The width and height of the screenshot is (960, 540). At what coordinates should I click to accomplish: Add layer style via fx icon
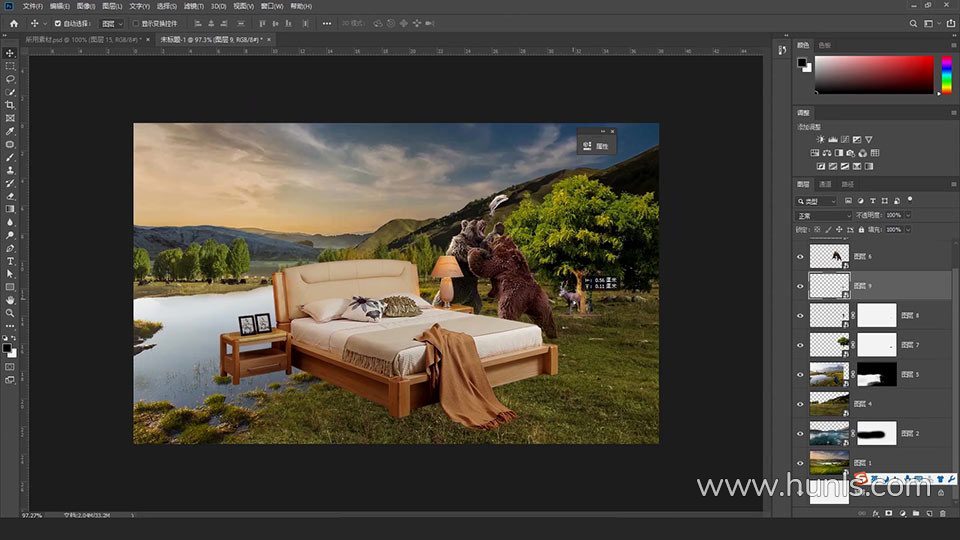coord(875,513)
